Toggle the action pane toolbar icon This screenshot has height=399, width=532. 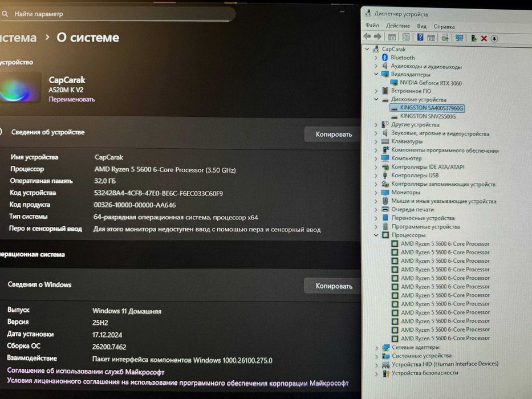pyautogui.click(x=431, y=38)
